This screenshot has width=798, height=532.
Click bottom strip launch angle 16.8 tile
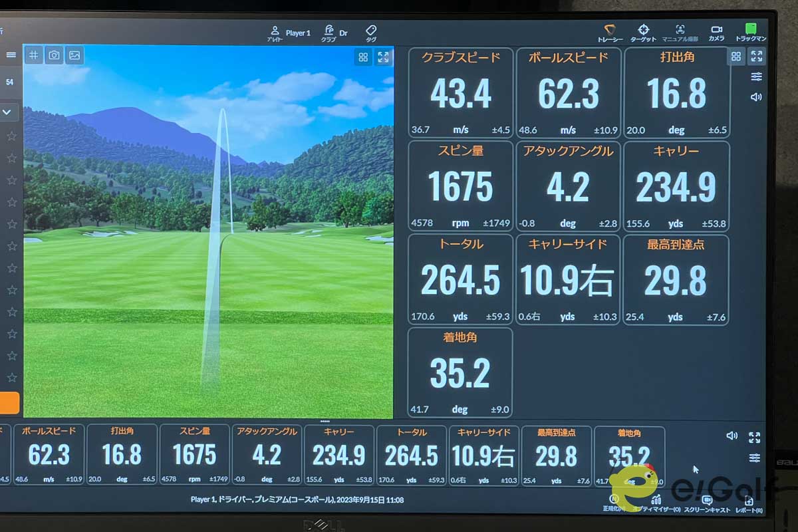122,455
